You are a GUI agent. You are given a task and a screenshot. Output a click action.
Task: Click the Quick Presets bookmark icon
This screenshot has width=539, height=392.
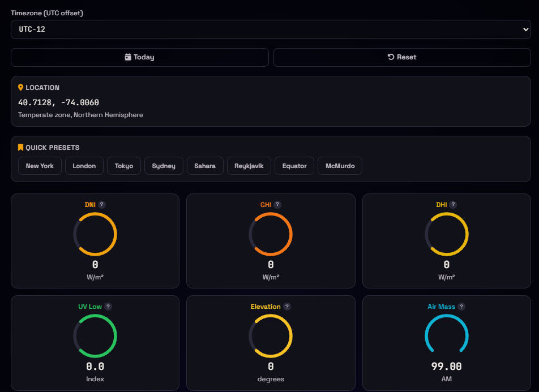(x=20, y=148)
